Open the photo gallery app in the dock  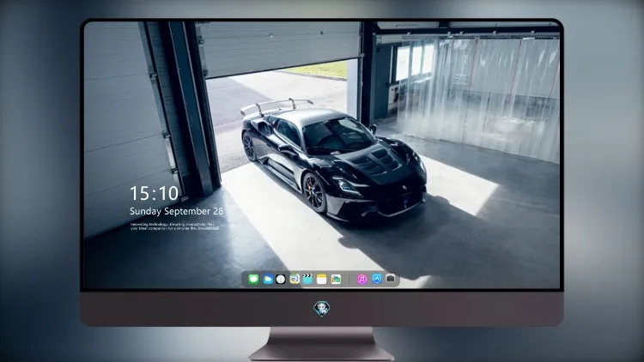coord(336,280)
